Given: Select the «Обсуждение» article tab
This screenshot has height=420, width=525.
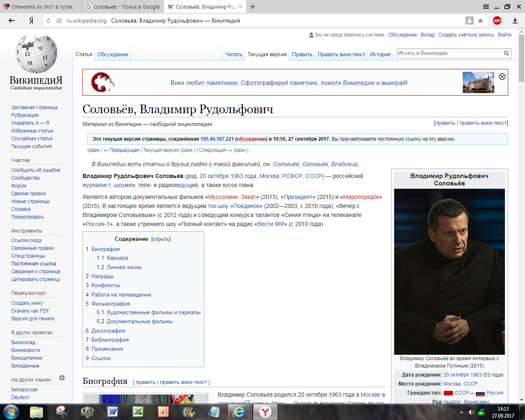Looking at the screenshot, I should tap(113, 54).
